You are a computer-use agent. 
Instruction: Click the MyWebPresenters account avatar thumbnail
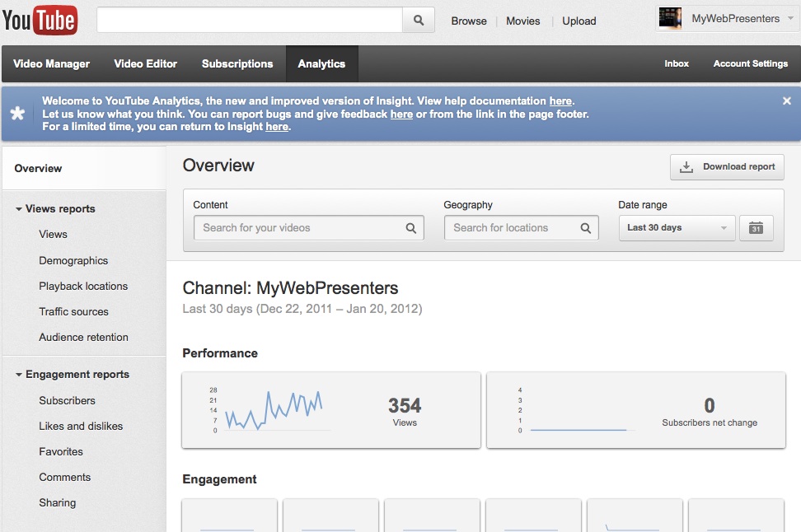point(670,19)
